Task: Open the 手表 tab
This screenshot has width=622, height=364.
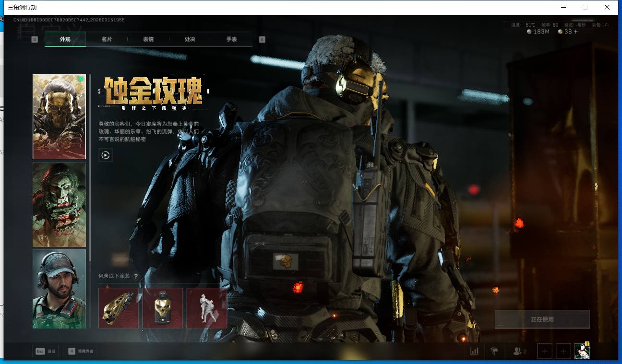Action: tap(231, 39)
